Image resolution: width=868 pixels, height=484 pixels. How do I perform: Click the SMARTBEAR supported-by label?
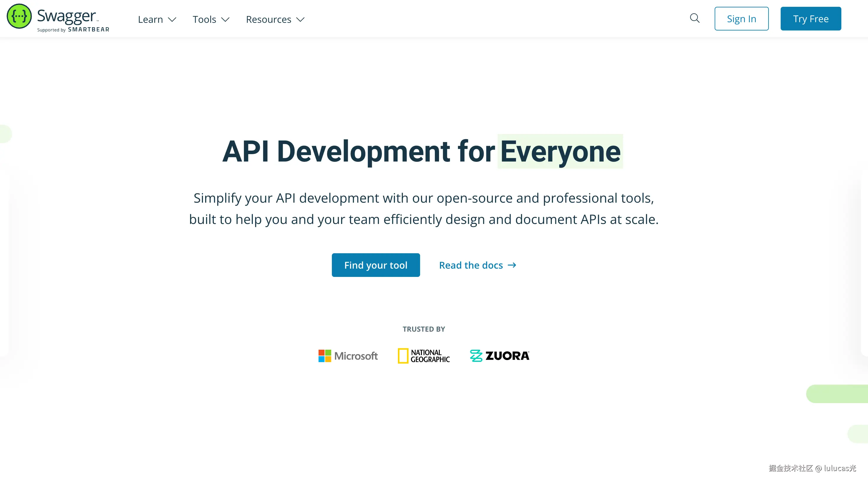coord(88,30)
